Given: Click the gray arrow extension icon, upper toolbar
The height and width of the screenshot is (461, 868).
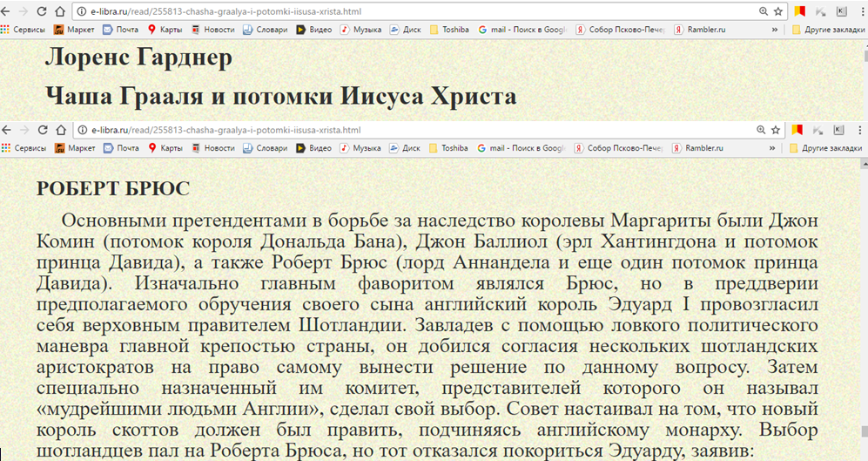Looking at the screenshot, I should (x=820, y=11).
